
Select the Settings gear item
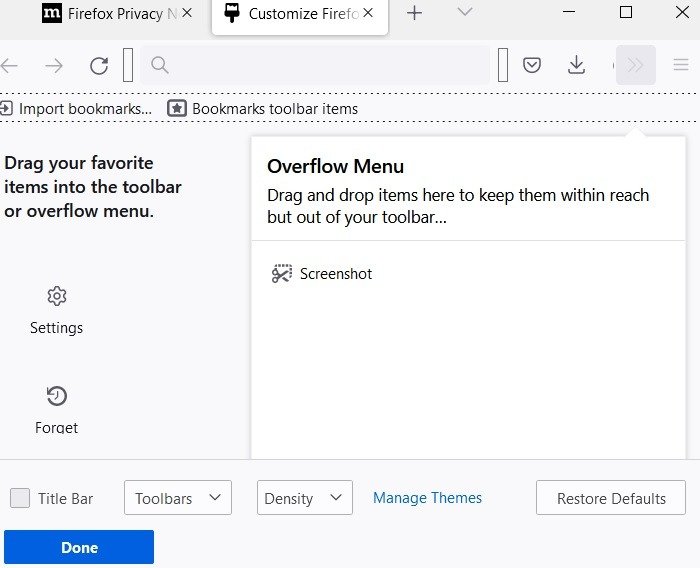point(57,311)
